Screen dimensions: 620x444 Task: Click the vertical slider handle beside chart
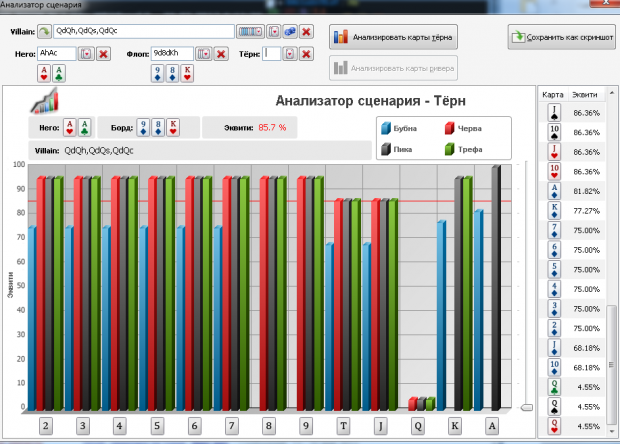527,407
